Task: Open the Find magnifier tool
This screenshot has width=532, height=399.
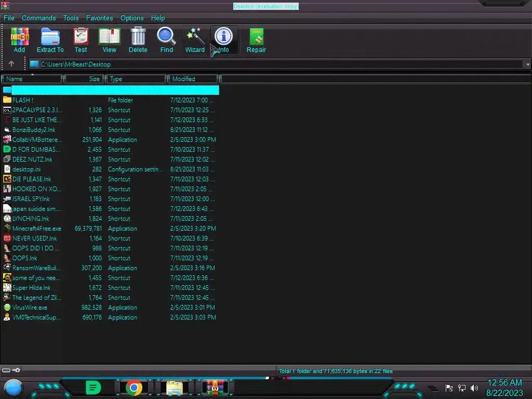Action: (167, 40)
